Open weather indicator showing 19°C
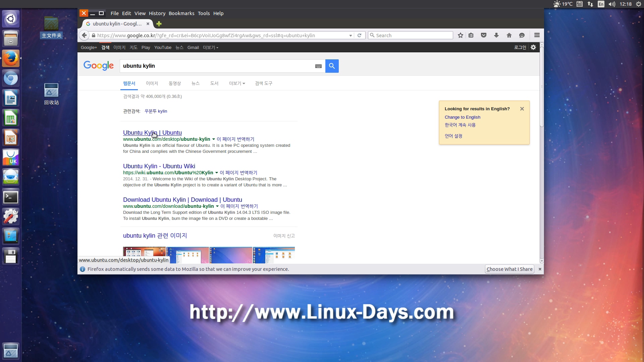Image resolution: width=644 pixels, height=362 pixels. pyautogui.click(x=563, y=4)
